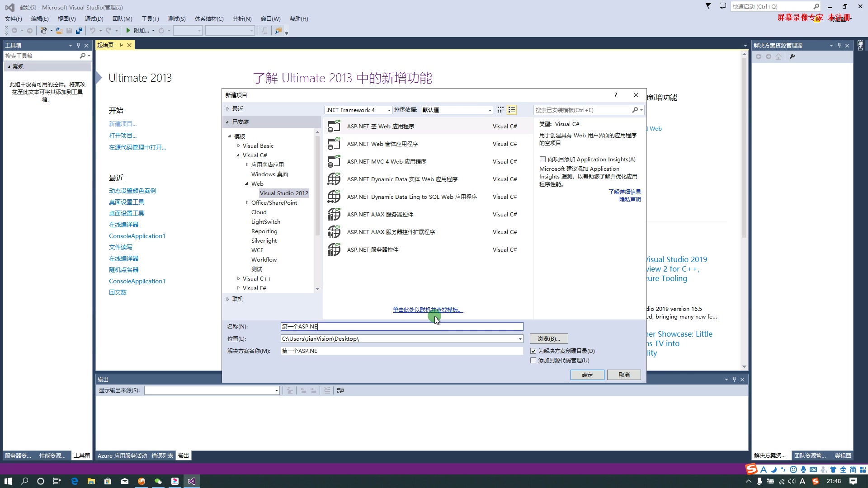This screenshot has height=488, width=868.
Task: Open the location path dropdown
Action: coord(520,339)
